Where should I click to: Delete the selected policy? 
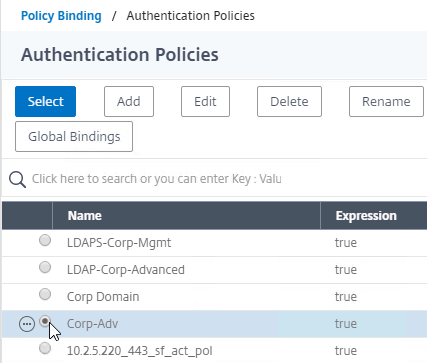click(x=289, y=101)
